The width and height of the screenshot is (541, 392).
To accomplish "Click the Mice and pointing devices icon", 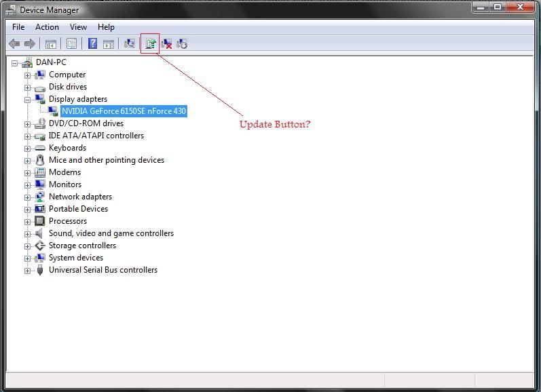I will [x=40, y=160].
